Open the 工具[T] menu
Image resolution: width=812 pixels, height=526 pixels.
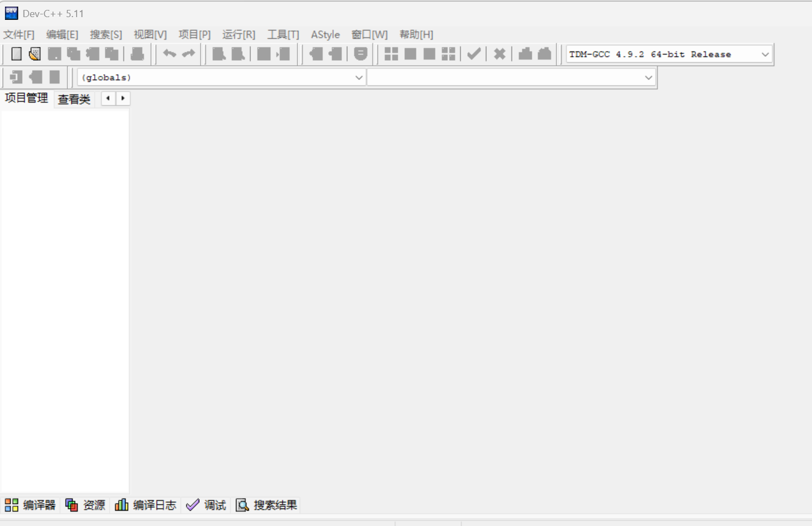point(283,35)
